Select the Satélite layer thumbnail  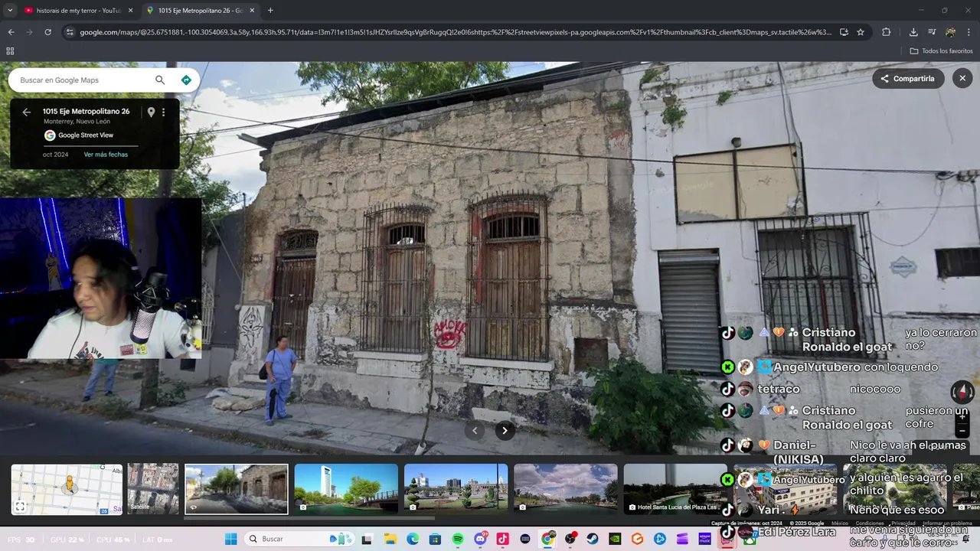point(153,489)
